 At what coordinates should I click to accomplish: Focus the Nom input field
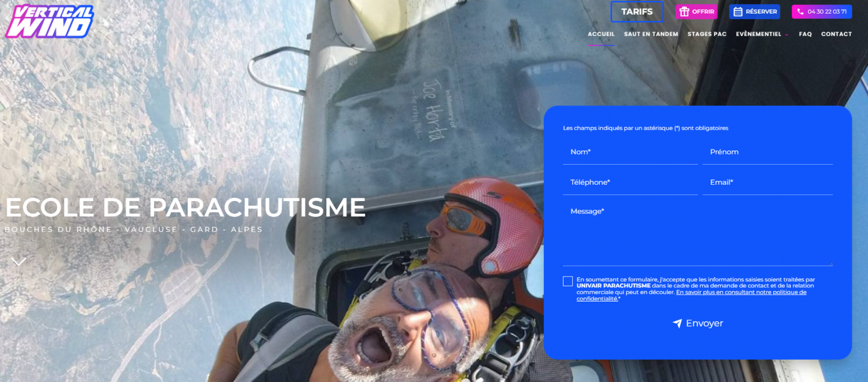(x=630, y=153)
